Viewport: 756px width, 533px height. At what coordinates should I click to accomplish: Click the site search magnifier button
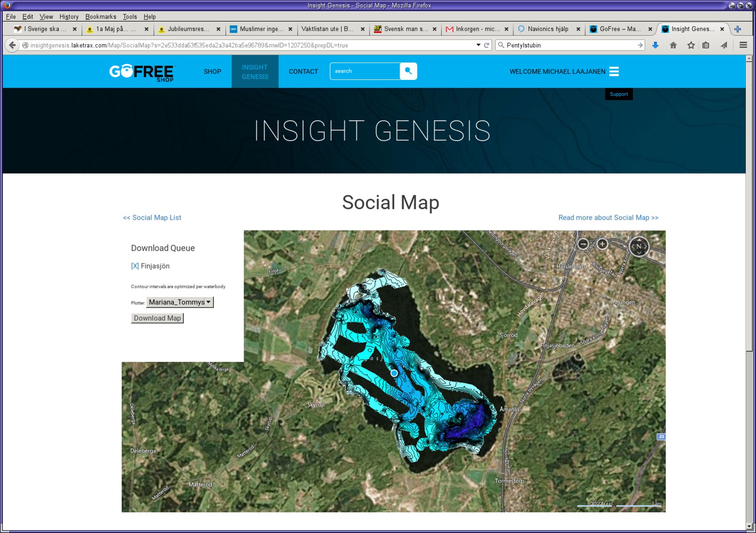(x=408, y=71)
